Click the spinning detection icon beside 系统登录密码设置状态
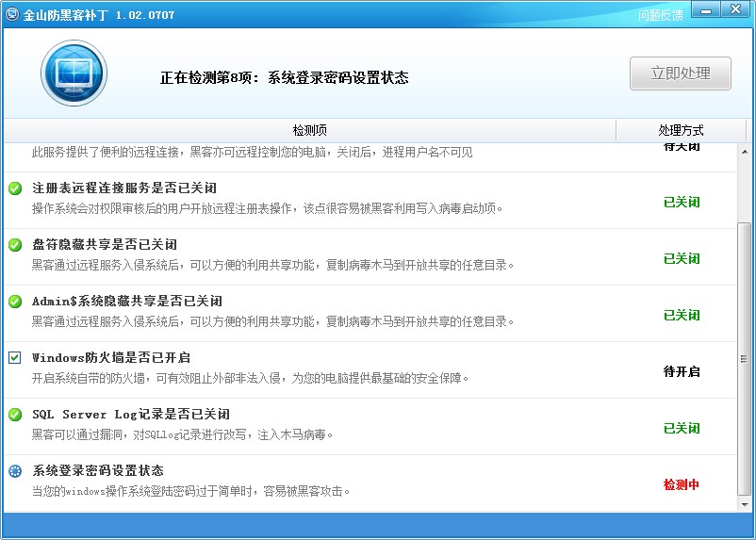 [15, 471]
